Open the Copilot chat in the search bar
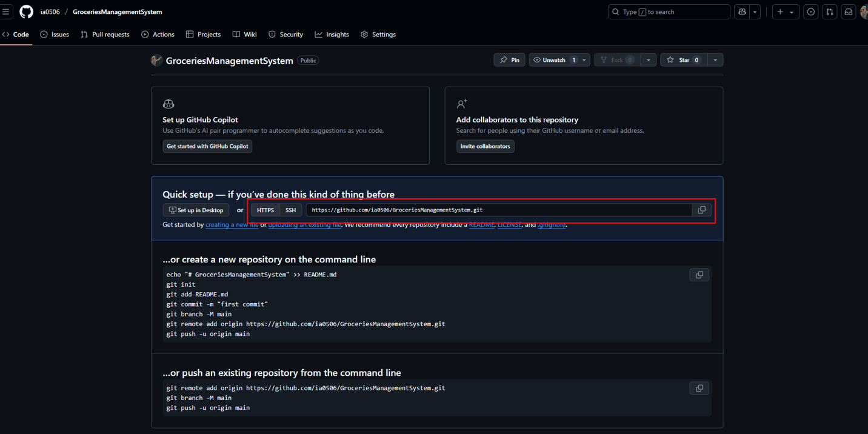868x434 pixels. [x=742, y=12]
